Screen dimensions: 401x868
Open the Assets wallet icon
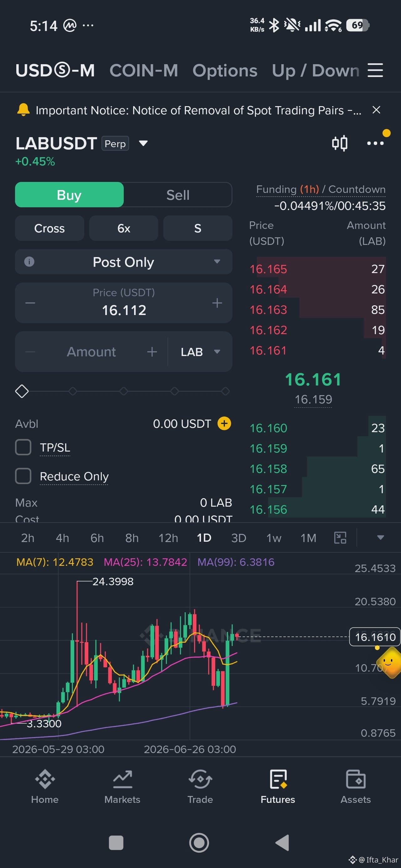(356, 779)
